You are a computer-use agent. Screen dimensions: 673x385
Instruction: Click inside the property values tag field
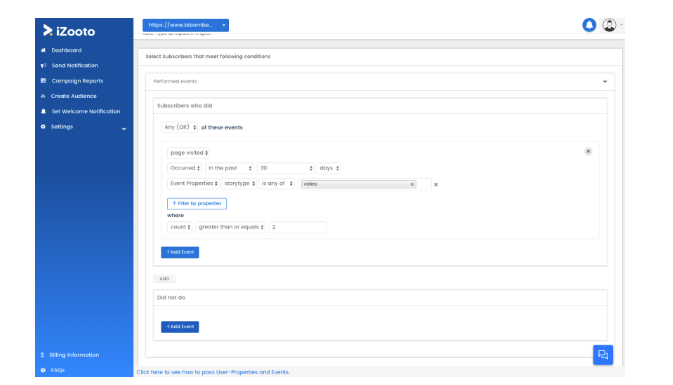(x=364, y=184)
